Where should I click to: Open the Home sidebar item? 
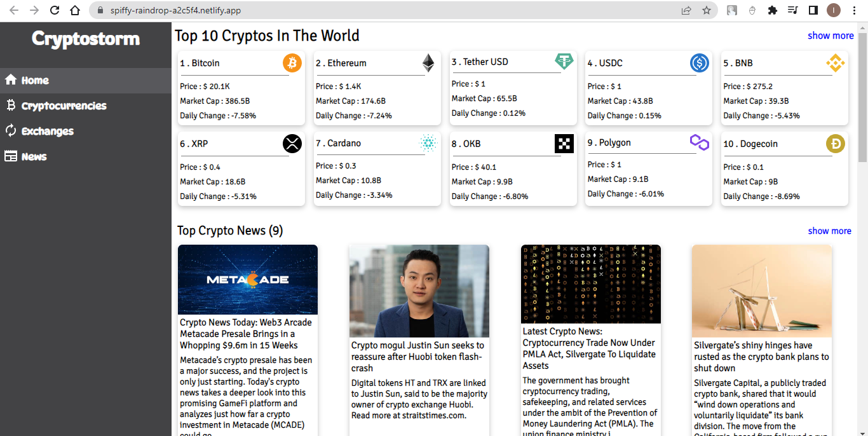click(86, 81)
